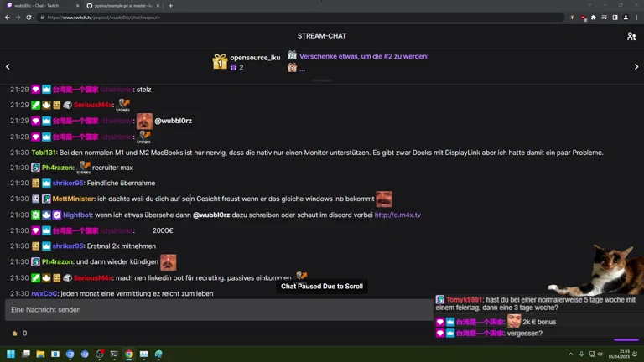The width and height of the screenshot is (644, 362).
Task: Click username Tobi131 in chat
Action: click(44, 153)
